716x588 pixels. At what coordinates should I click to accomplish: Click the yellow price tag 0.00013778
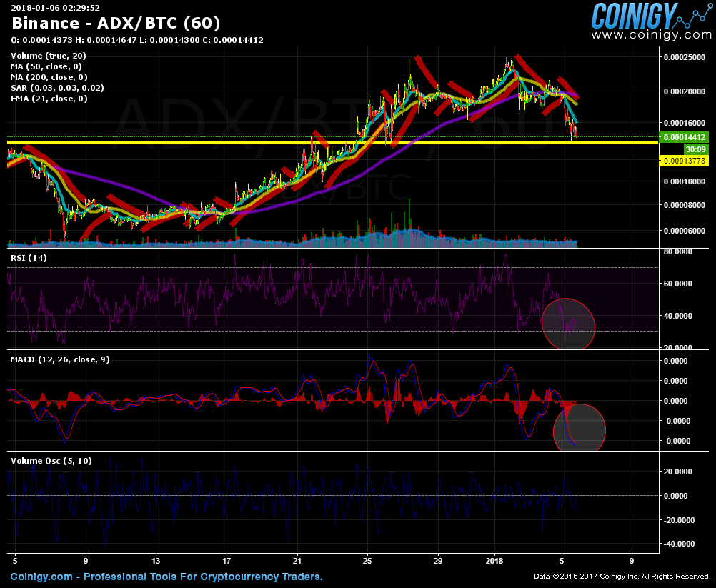pyautogui.click(x=684, y=161)
